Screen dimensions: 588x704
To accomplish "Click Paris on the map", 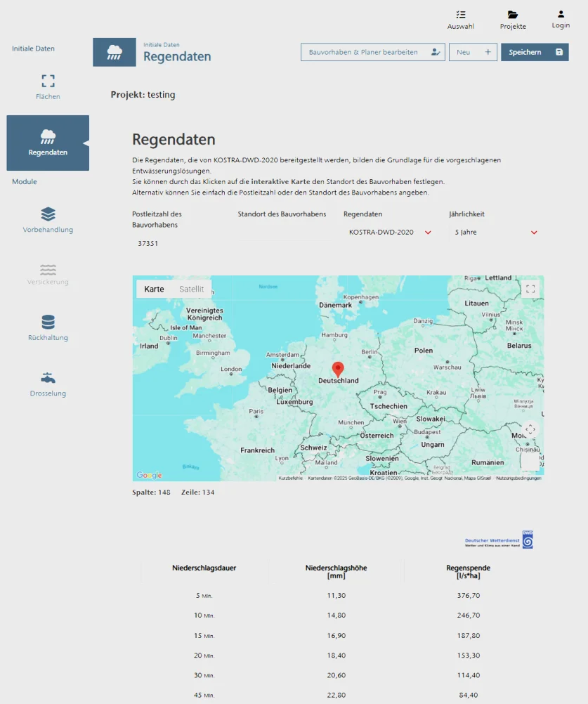I will 256,411.
